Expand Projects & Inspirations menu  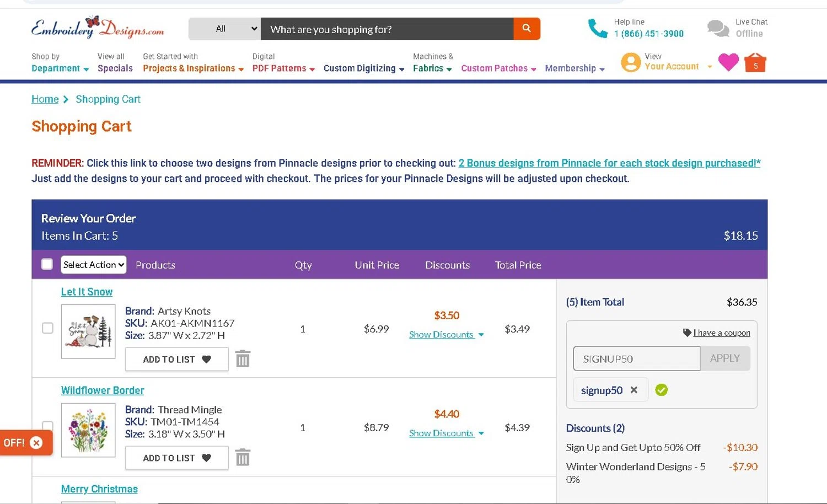click(x=193, y=63)
